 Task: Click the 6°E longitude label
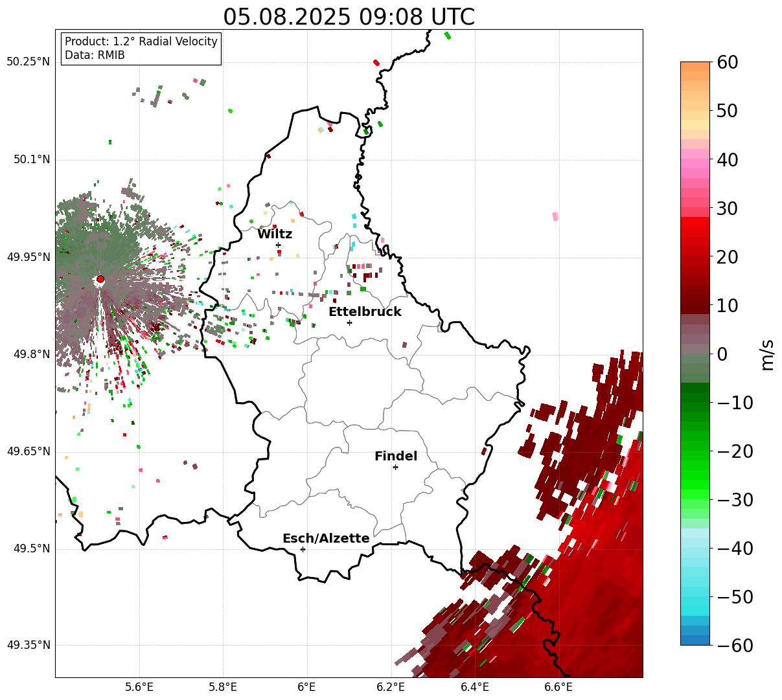point(307,688)
